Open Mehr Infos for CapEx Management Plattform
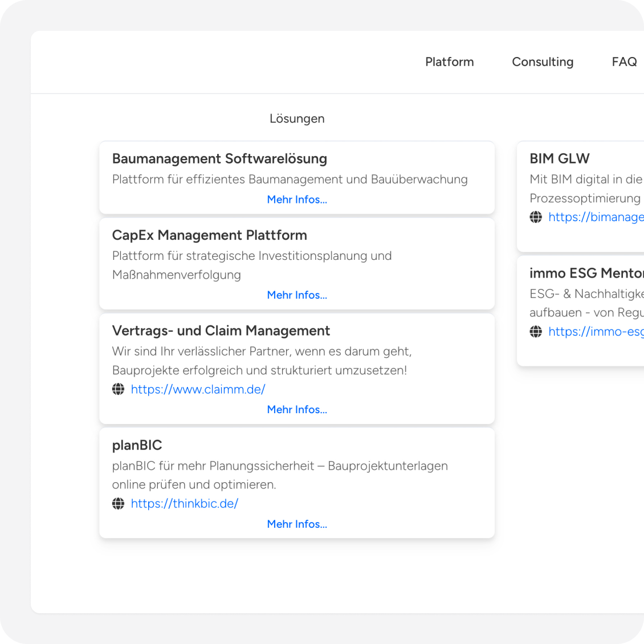The width and height of the screenshot is (644, 644). pos(297,295)
